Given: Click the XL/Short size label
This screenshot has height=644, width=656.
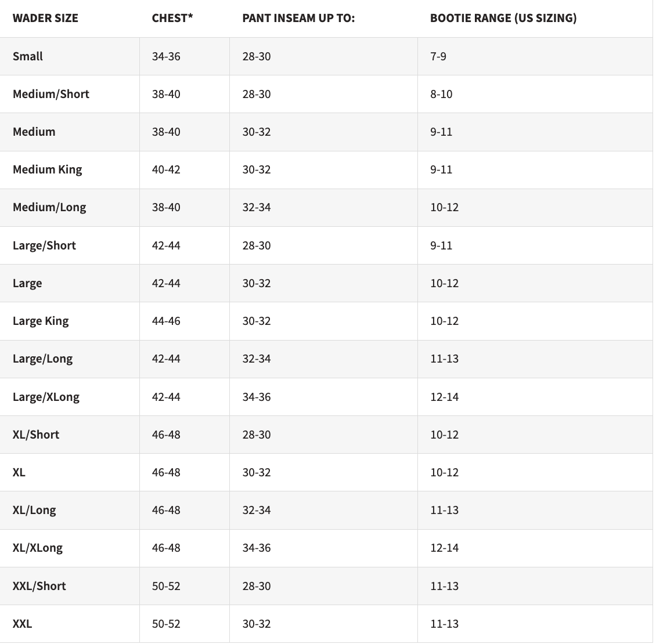Looking at the screenshot, I should pos(36,435).
